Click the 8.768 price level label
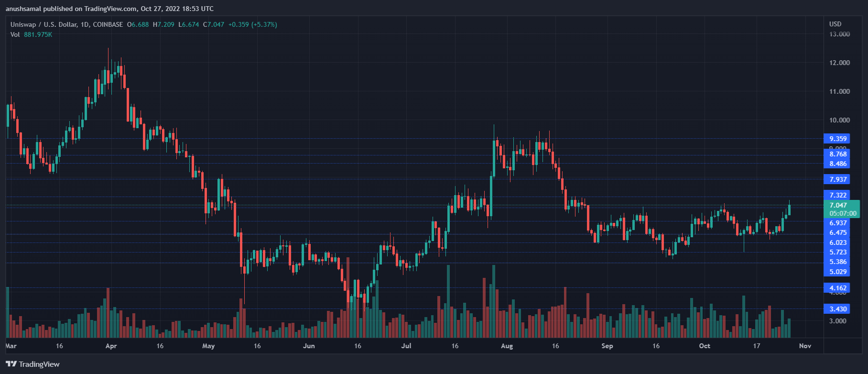Image resolution: width=868 pixels, height=374 pixels. (836, 154)
